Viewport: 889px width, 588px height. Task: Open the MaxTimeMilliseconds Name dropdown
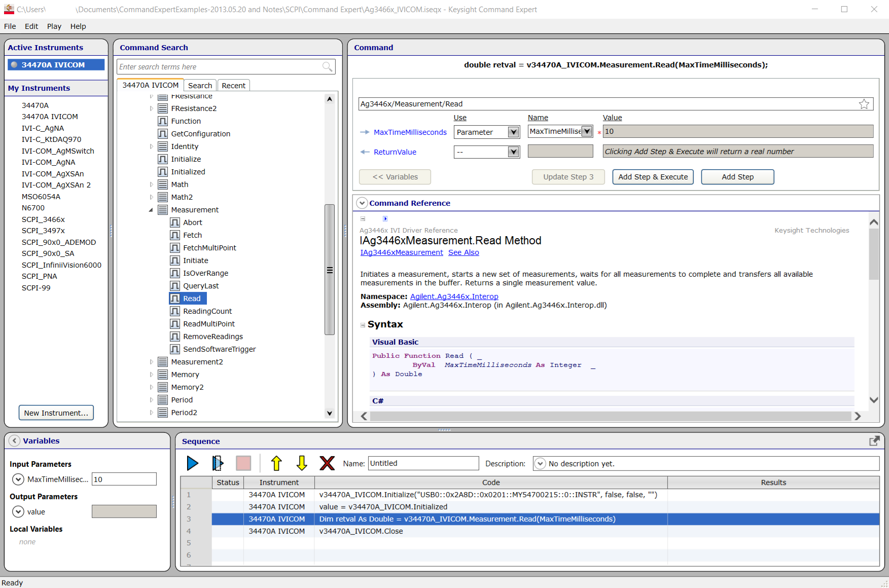tap(587, 132)
